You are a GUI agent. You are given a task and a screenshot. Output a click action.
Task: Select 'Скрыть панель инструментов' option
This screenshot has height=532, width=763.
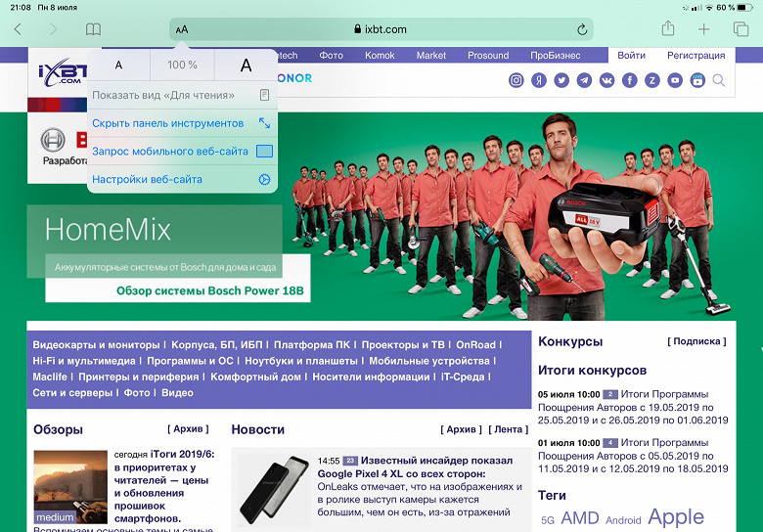183,123
